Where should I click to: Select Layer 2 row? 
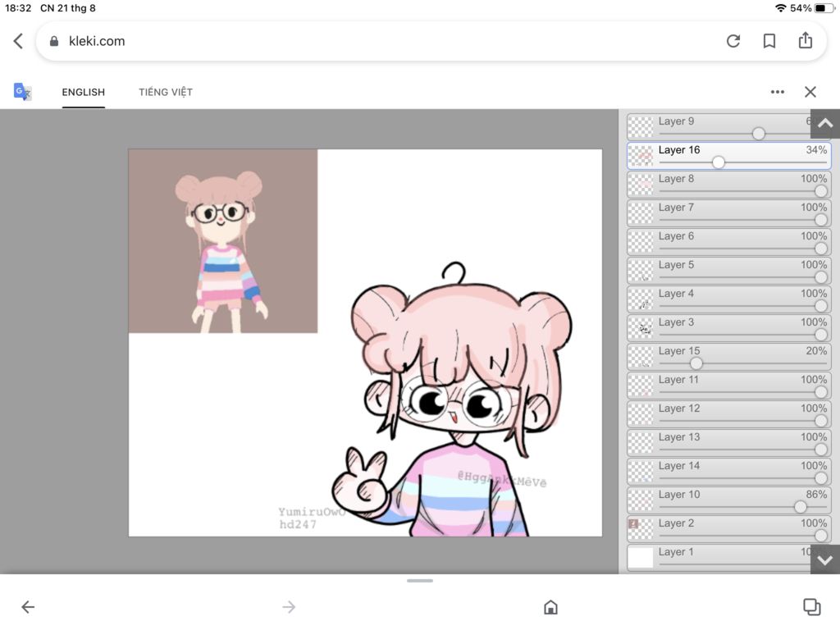point(728,529)
